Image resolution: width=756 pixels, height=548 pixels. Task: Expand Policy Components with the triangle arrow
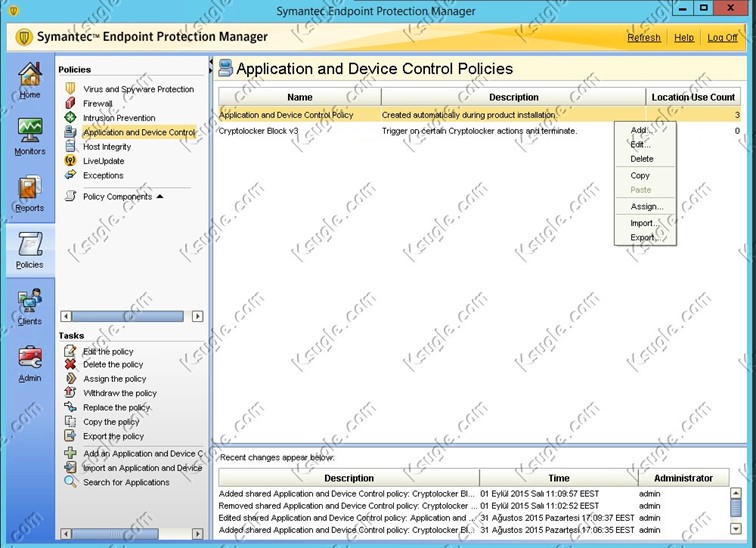tap(160, 196)
